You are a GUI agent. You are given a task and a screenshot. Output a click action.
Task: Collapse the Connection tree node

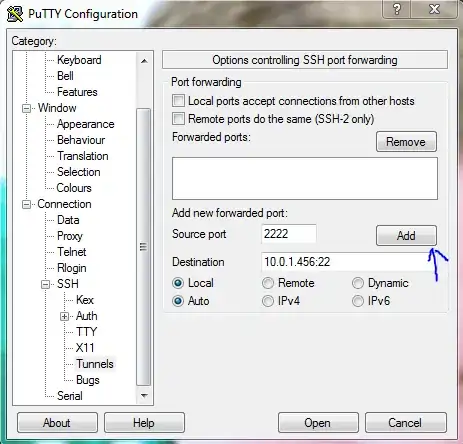[26, 204]
